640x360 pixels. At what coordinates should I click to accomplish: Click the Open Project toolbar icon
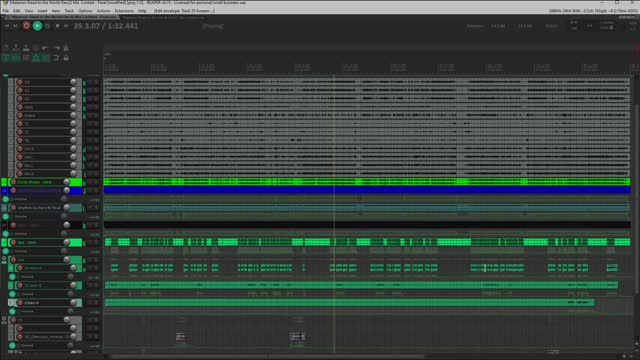click(x=16, y=48)
